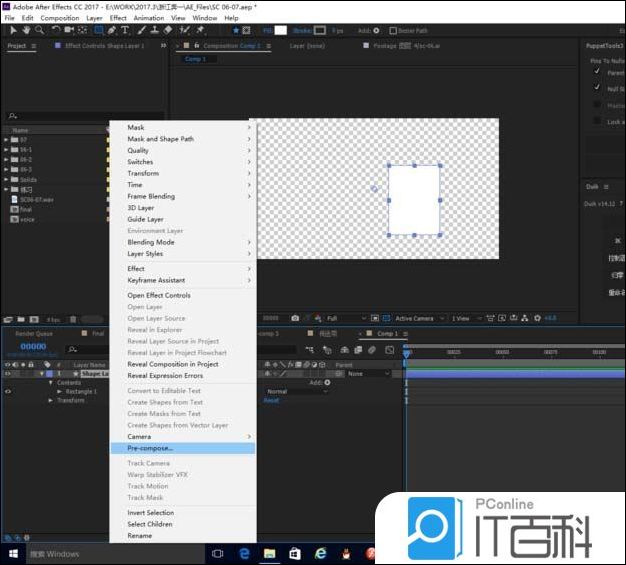The image size is (626, 565).
Task: Select the Zoom tool in toolbar
Action: [38, 31]
